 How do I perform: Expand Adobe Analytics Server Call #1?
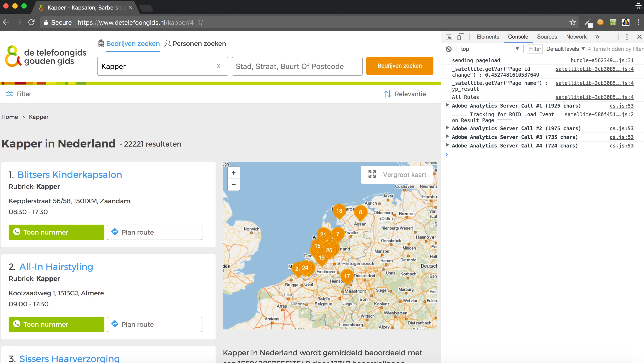(447, 105)
